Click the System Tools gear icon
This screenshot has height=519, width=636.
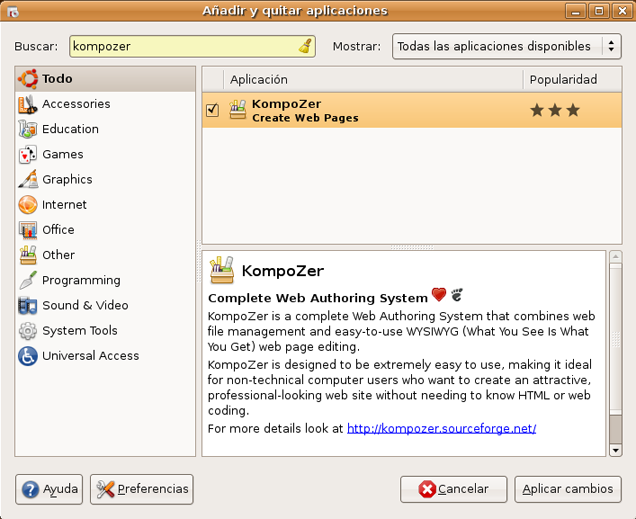28,331
